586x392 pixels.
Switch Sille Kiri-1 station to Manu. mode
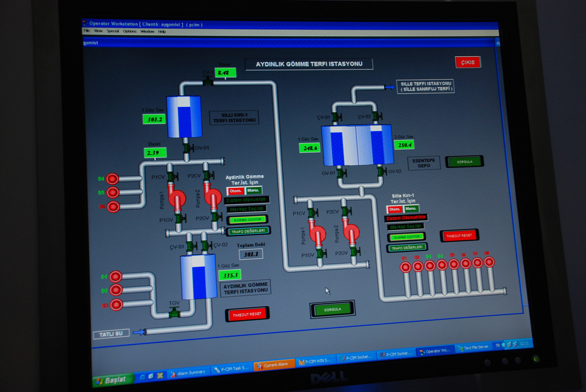[411, 209]
